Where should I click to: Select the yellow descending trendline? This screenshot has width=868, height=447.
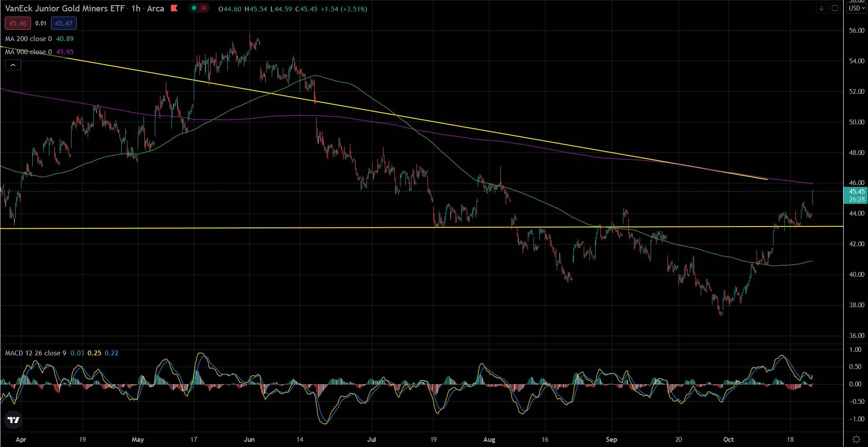(384, 113)
